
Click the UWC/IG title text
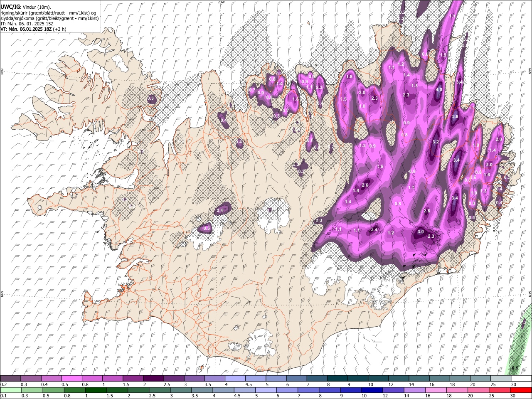(x=10, y=7)
